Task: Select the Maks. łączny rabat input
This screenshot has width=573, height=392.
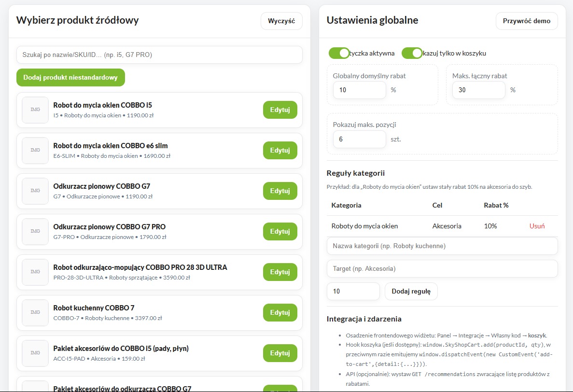Action: (x=478, y=90)
